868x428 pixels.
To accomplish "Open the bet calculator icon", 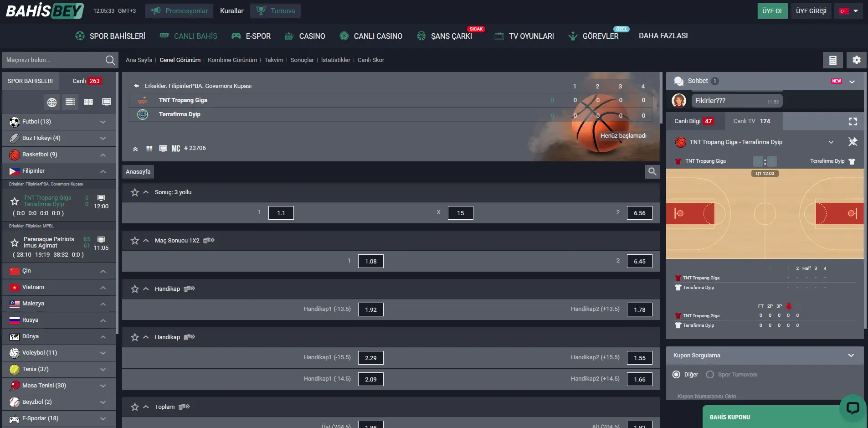I will coord(832,60).
